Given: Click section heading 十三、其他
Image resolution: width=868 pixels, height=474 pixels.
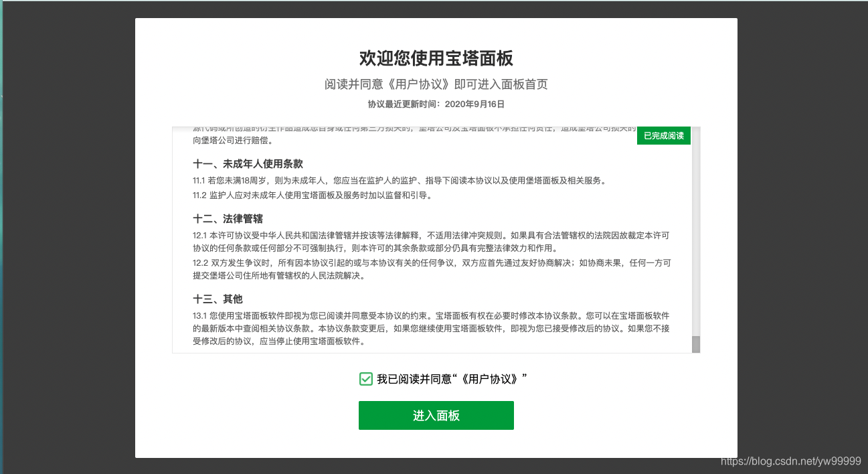Looking at the screenshot, I should tap(218, 299).
